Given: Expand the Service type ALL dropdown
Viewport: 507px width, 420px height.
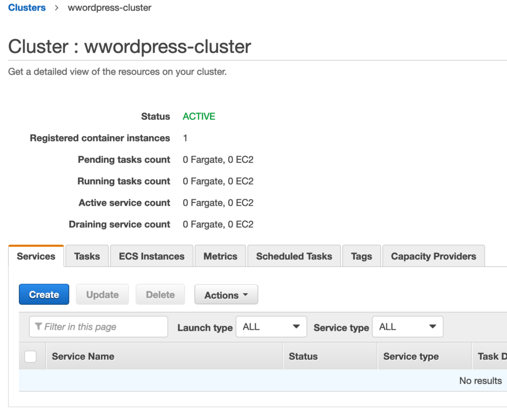Looking at the screenshot, I should click(408, 327).
